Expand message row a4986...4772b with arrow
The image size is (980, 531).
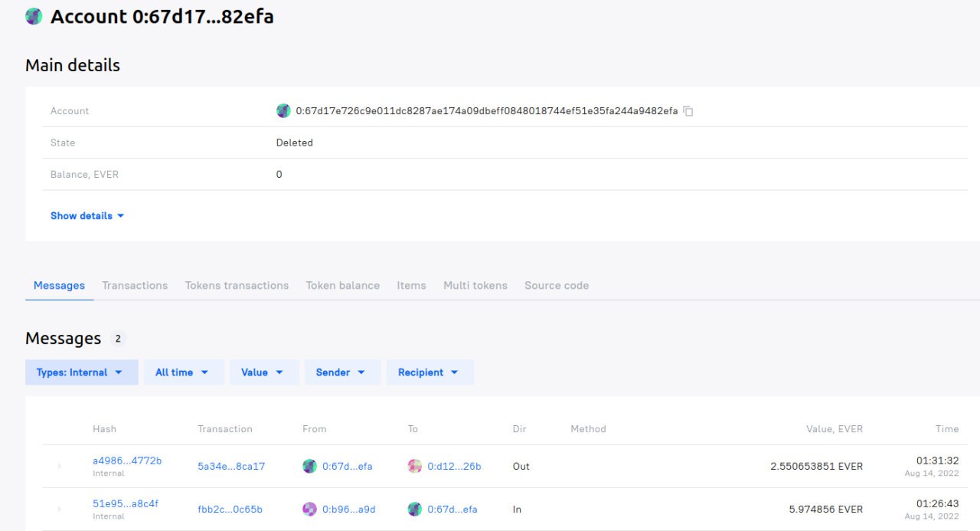tap(60, 466)
